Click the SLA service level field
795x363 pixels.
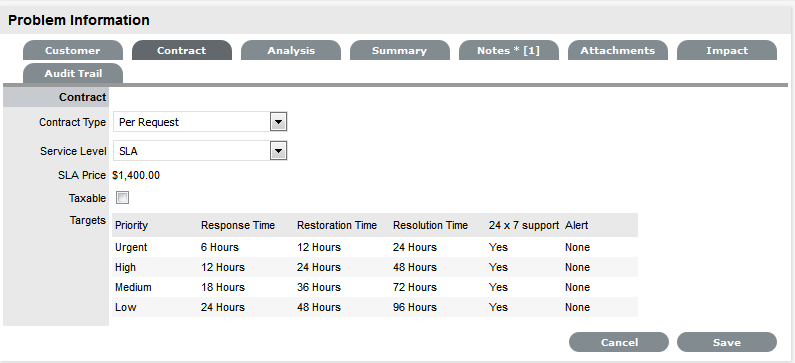coord(200,151)
